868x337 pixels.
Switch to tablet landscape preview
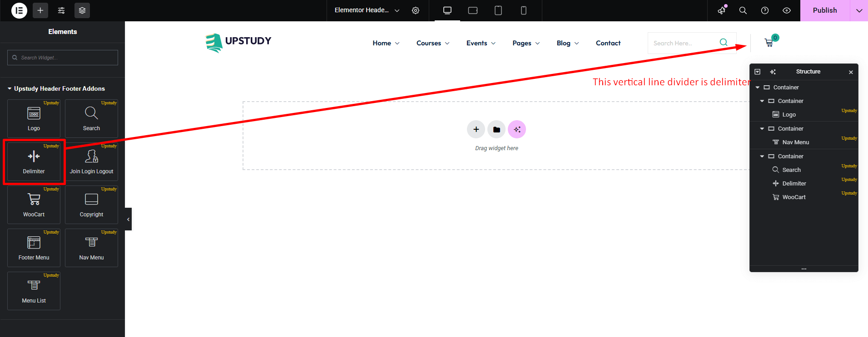point(473,10)
